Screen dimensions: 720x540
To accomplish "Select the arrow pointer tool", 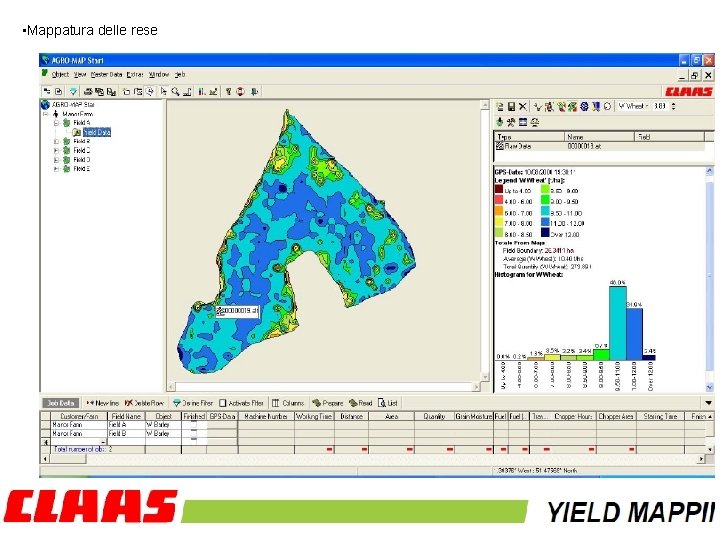I will pos(164,91).
